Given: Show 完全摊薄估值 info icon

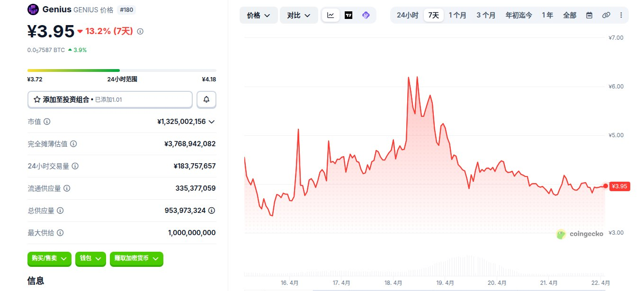Looking at the screenshot, I should click(x=73, y=144).
